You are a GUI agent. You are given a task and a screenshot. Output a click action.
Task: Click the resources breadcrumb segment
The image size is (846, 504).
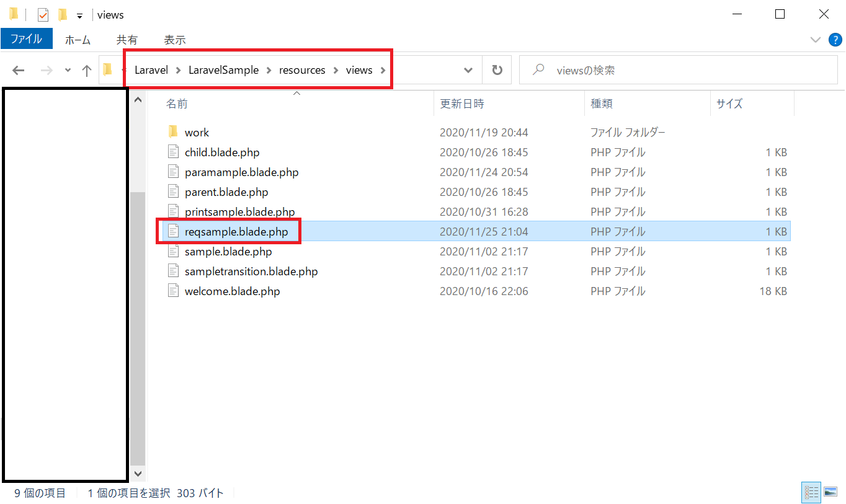point(302,70)
